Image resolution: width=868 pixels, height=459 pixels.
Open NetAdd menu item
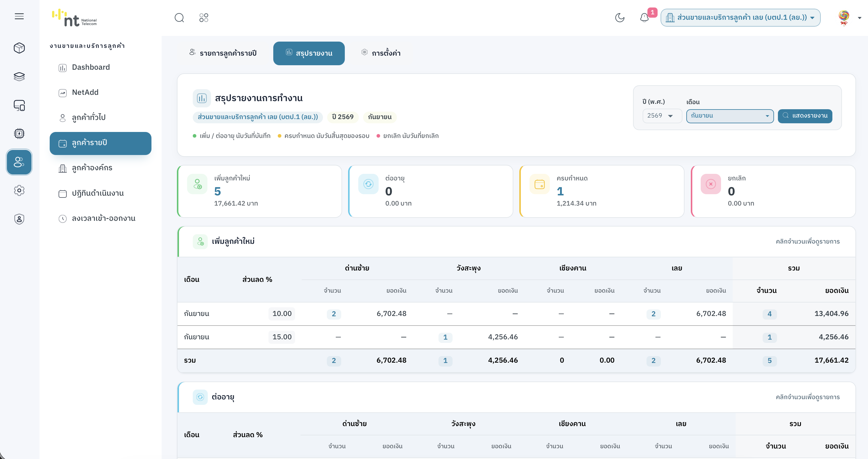[100, 93]
